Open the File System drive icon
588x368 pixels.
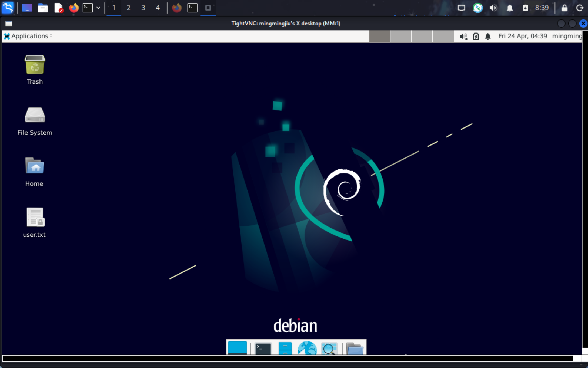coord(35,116)
